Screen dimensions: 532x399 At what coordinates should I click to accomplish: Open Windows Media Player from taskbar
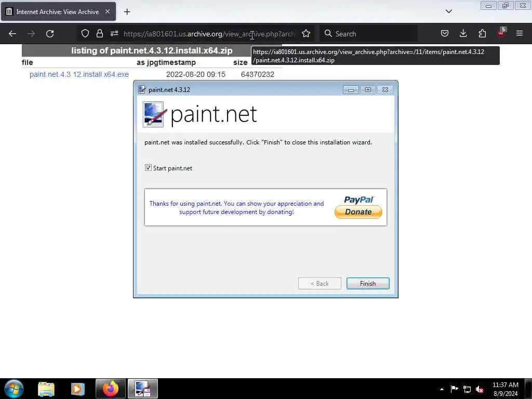(77, 389)
